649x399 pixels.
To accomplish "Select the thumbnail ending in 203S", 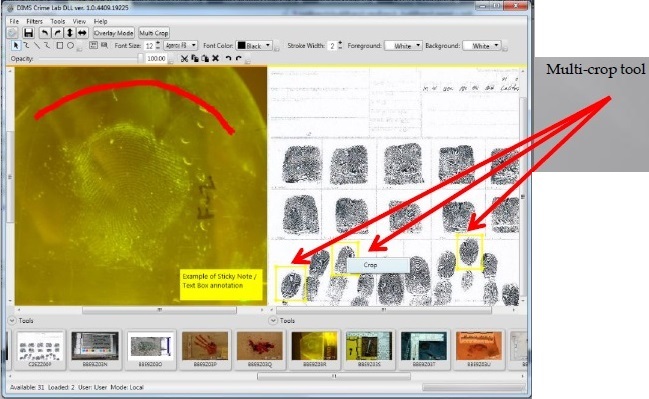I will [x=369, y=349].
